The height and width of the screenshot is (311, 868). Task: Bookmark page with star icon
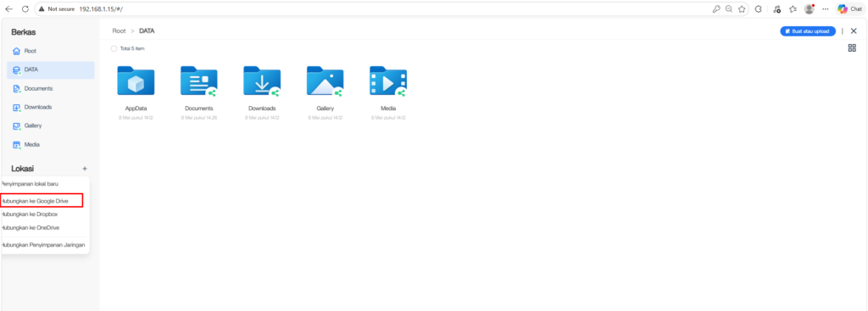742,8
